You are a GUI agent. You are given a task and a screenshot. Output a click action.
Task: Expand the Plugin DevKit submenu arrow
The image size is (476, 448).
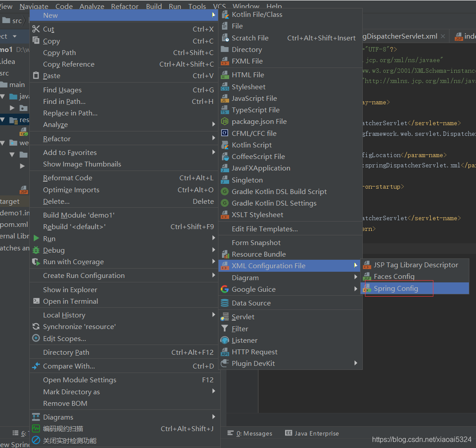click(356, 363)
